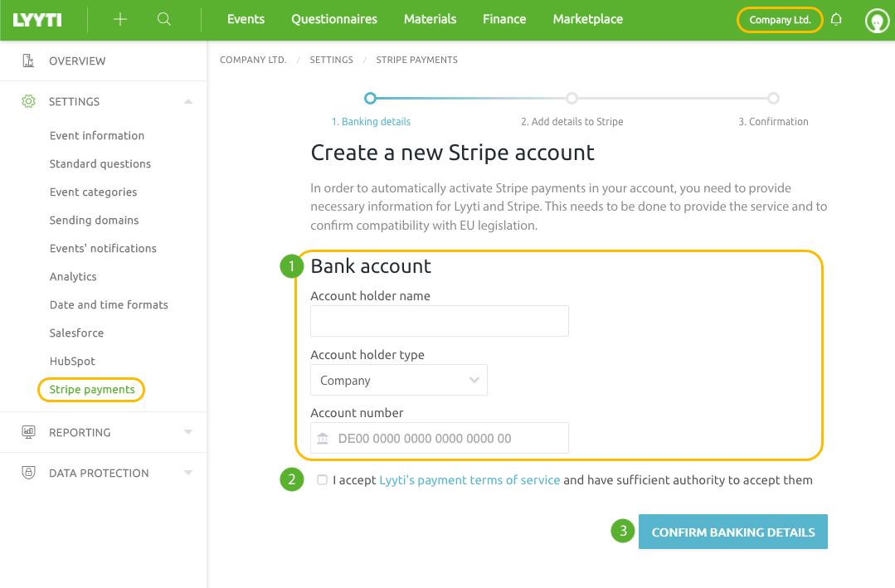Screen dimensions: 895x588
Task: Open the Account holder type dropdown
Action: point(398,379)
